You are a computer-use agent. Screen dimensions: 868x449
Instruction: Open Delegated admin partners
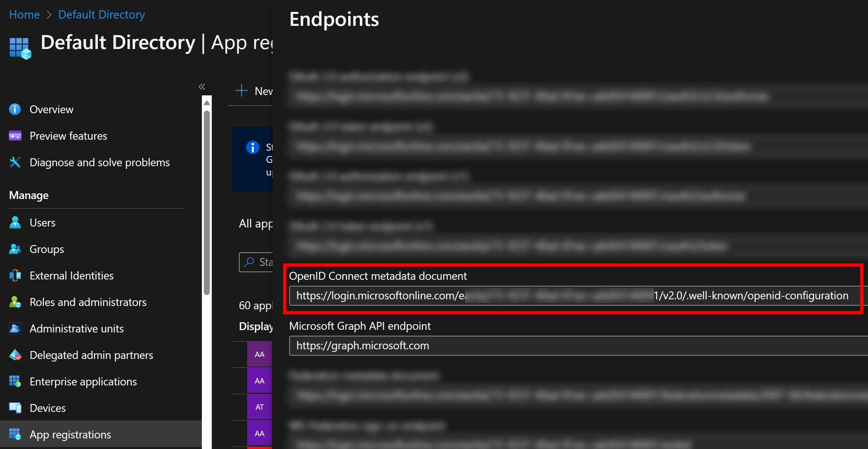click(91, 355)
